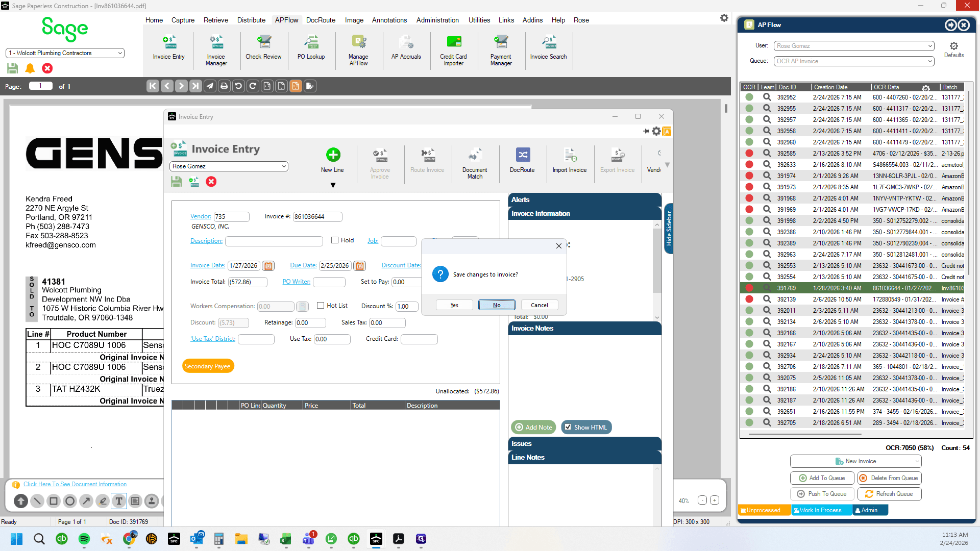The image size is (980, 551).
Task: Switch to the Work In Process tab
Action: [x=821, y=510]
